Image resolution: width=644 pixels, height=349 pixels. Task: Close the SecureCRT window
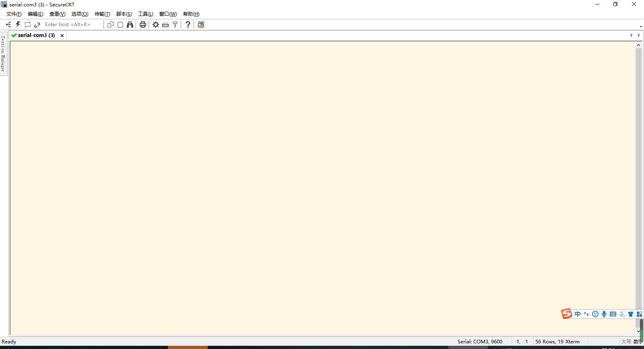(634, 4)
